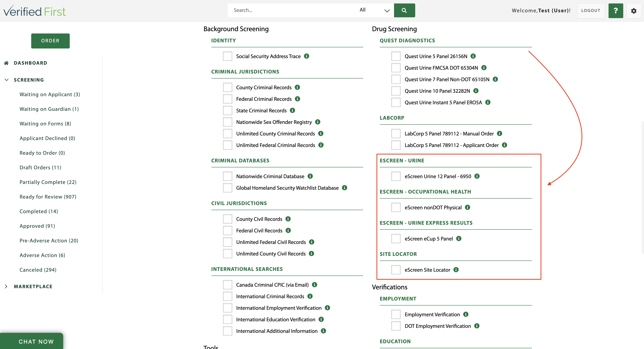Show info for Unlimited Federal Criminal Records
Image resolution: width=644 pixels, height=349 pixels.
click(321, 145)
